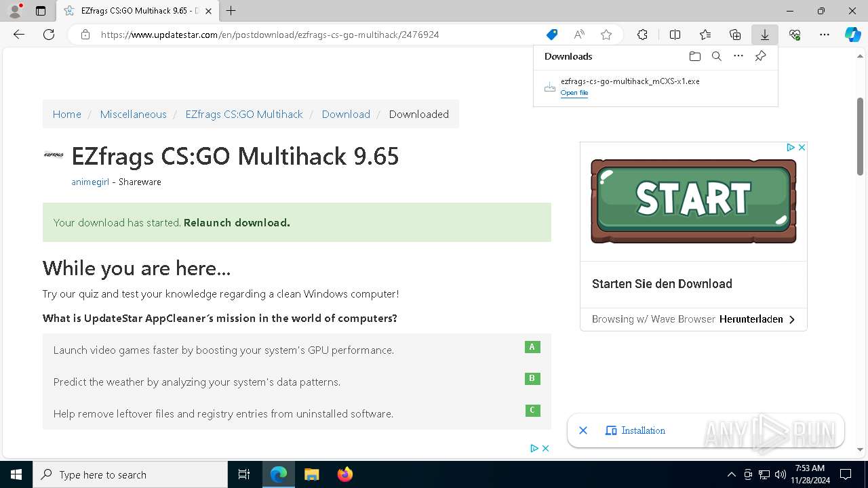868x488 pixels.
Task: Pin the Downloads panel
Action: (760, 56)
